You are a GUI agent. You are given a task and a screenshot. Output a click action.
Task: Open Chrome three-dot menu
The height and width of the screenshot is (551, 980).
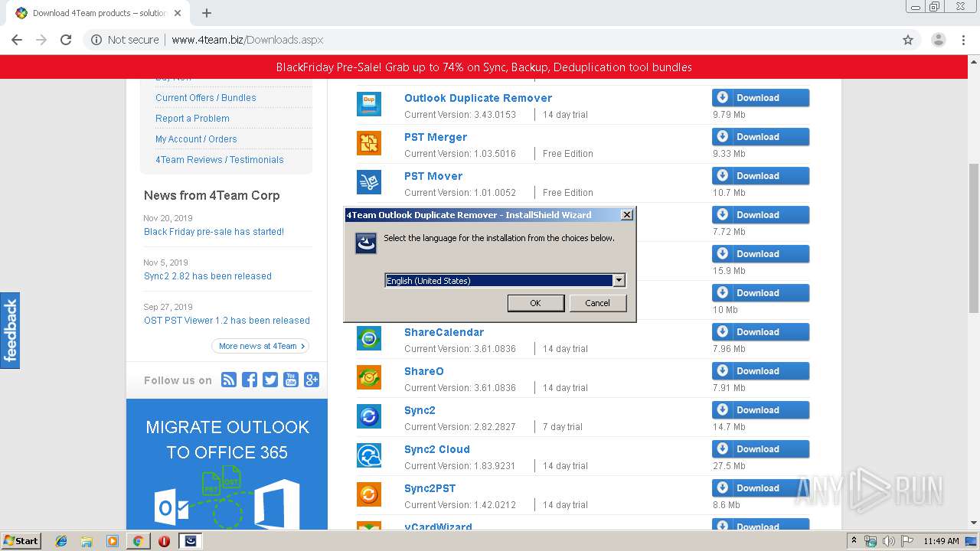coord(963,40)
